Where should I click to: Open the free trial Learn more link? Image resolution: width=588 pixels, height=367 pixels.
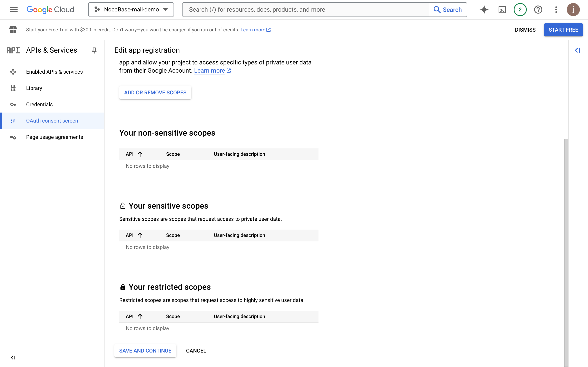[253, 30]
